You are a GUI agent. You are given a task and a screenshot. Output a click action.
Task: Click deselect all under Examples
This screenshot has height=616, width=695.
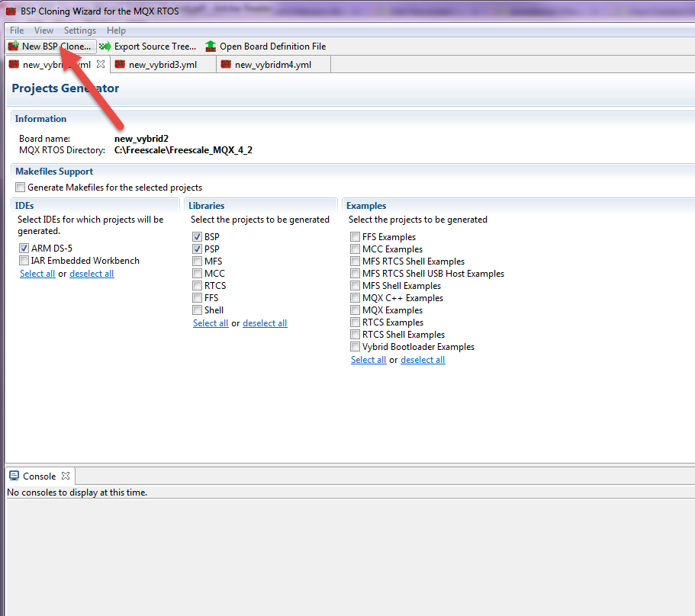point(423,360)
